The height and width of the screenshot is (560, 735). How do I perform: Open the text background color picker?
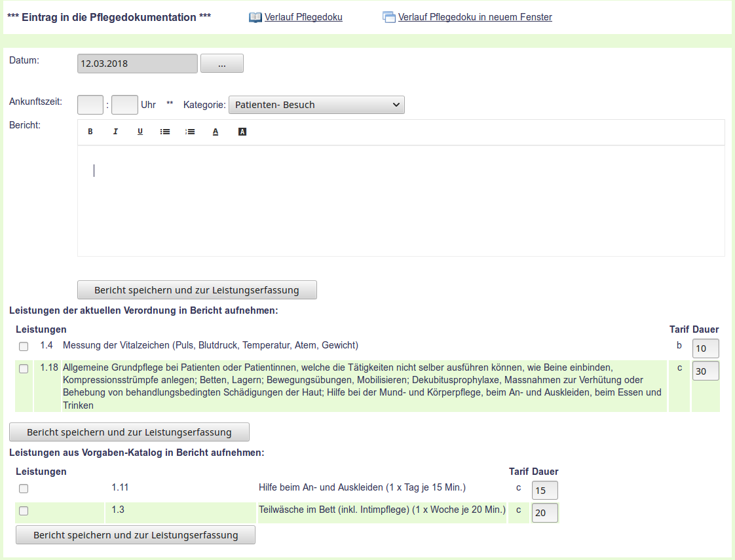point(242,132)
